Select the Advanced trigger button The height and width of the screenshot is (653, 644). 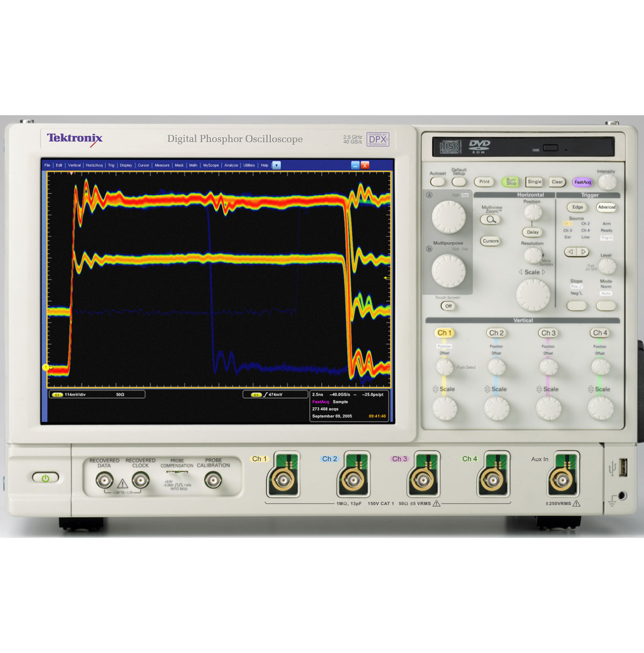(x=607, y=207)
